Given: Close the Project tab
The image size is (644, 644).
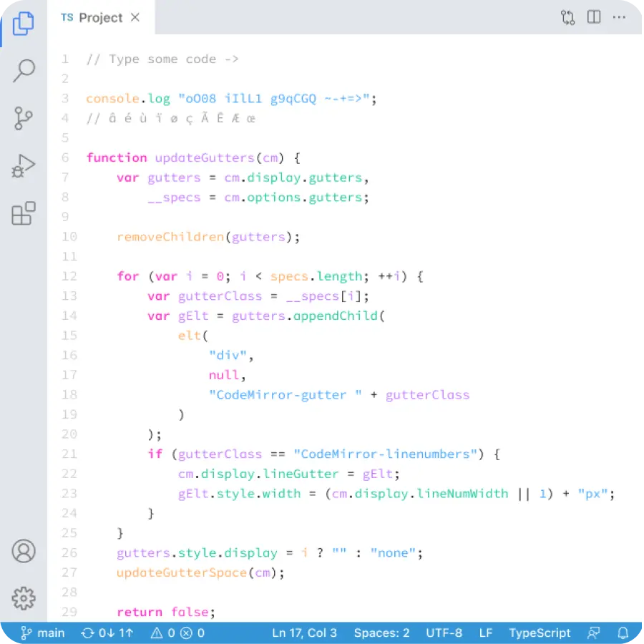Looking at the screenshot, I should coord(135,17).
